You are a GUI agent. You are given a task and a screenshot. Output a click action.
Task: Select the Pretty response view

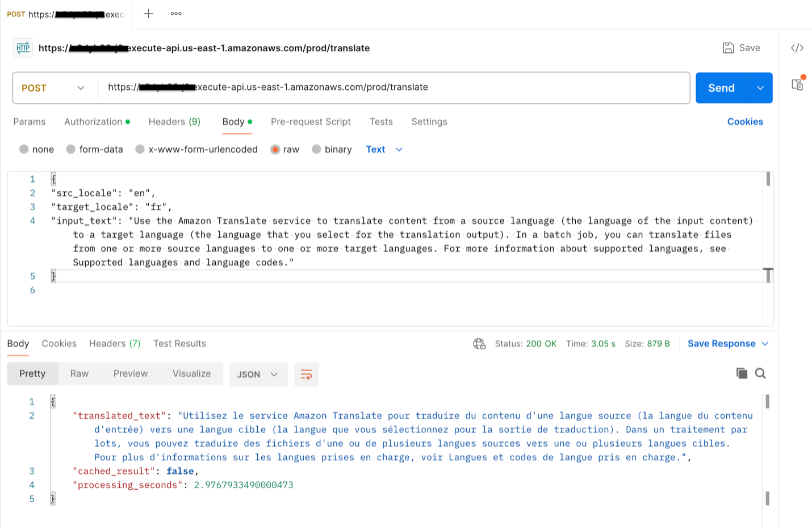click(x=32, y=374)
